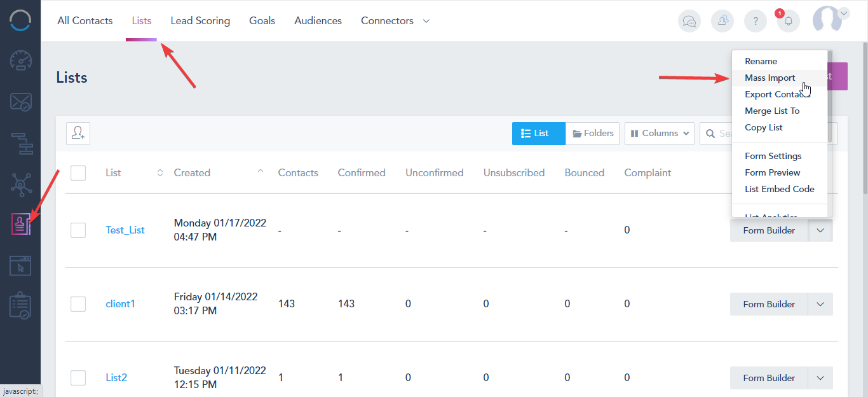Click the dropdown menu's inner scrollbar

[x=830, y=97]
